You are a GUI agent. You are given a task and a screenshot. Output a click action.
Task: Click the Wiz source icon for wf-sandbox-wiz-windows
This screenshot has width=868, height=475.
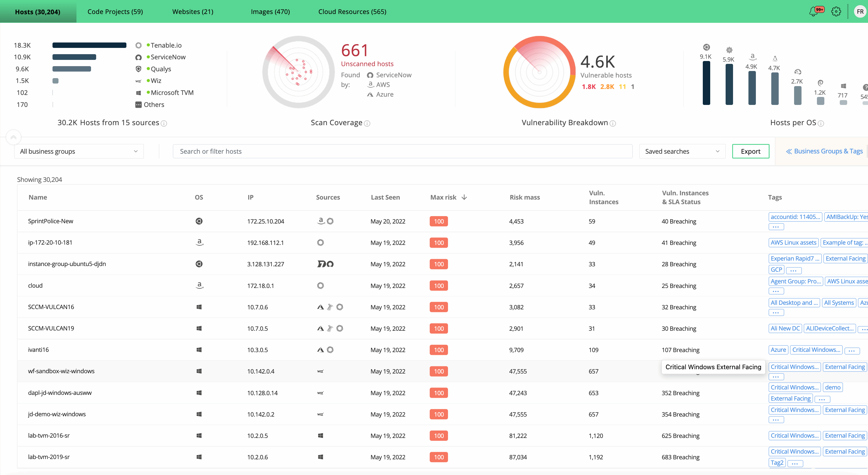(x=320, y=371)
